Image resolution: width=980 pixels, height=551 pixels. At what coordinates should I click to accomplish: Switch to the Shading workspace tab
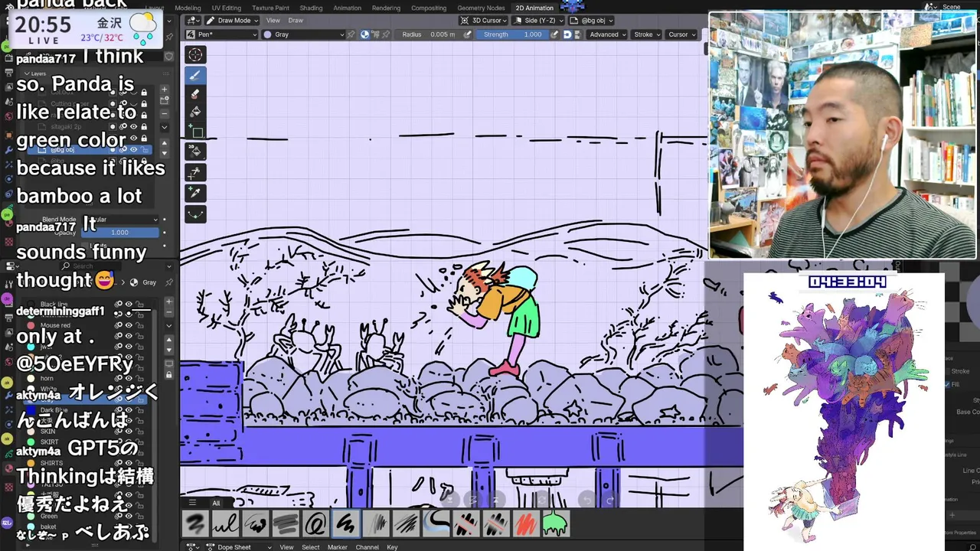(311, 8)
